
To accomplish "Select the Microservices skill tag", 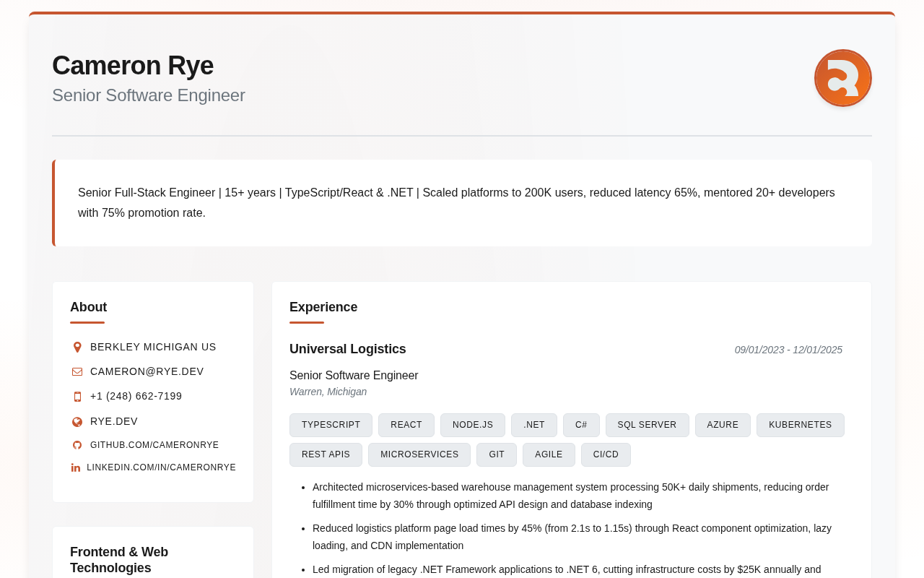I will point(419,454).
